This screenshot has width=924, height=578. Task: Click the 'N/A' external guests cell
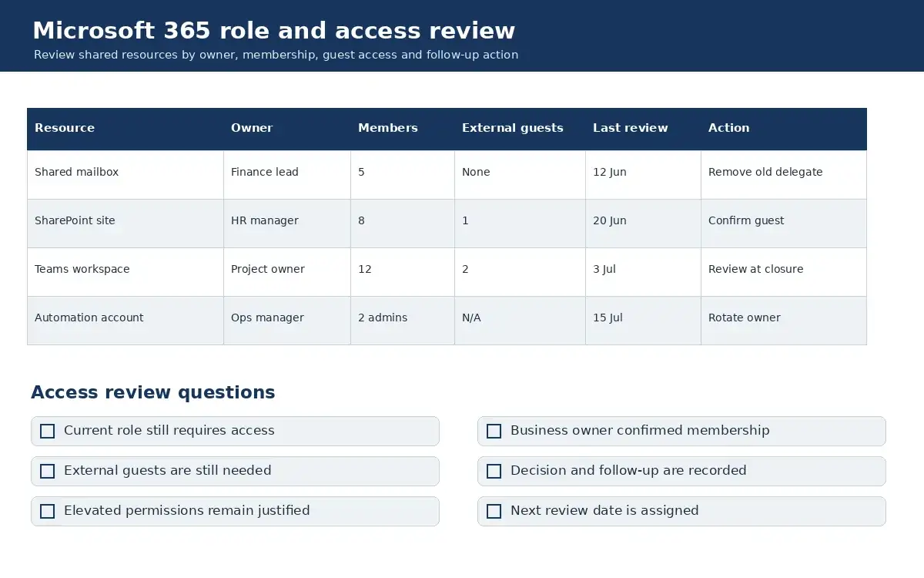[x=521, y=320]
